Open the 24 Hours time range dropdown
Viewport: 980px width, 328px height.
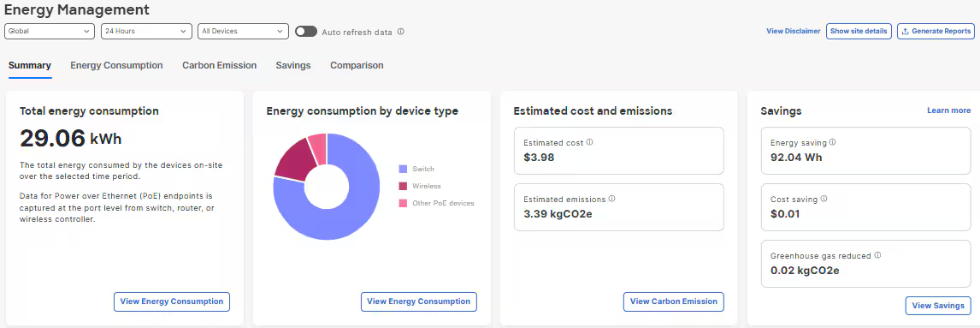pos(146,32)
